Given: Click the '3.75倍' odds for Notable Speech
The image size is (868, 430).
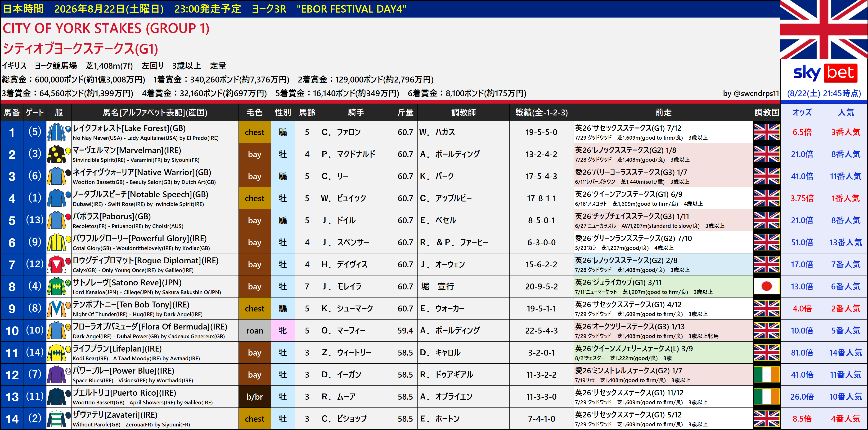Looking at the screenshot, I should point(802,198).
